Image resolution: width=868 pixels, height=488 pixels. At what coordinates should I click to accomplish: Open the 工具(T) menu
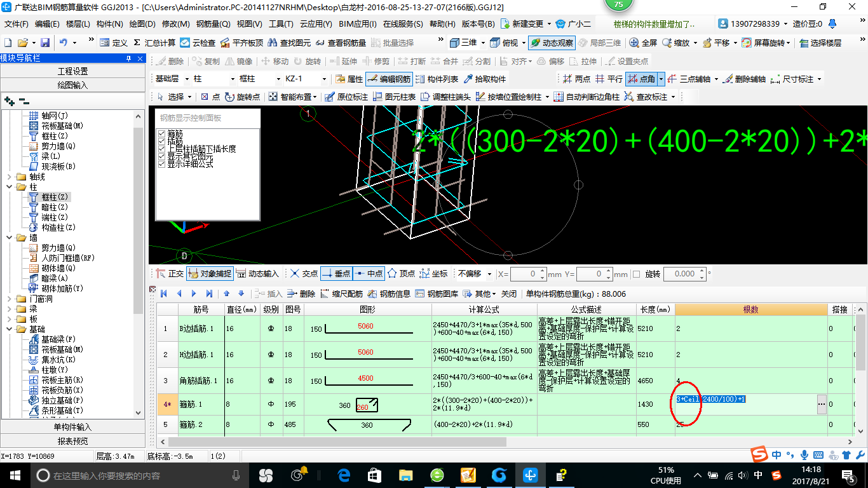point(281,24)
